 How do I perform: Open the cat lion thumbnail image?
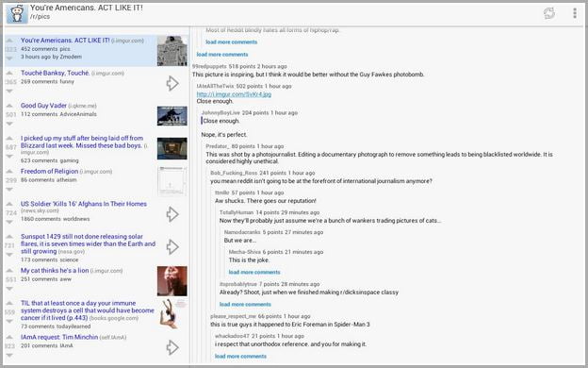[x=172, y=281]
